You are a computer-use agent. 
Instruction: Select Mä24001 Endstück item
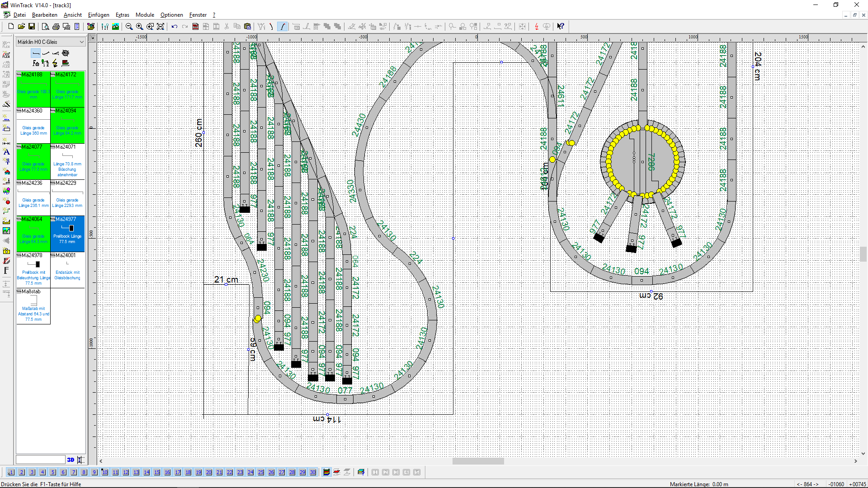coord(67,270)
